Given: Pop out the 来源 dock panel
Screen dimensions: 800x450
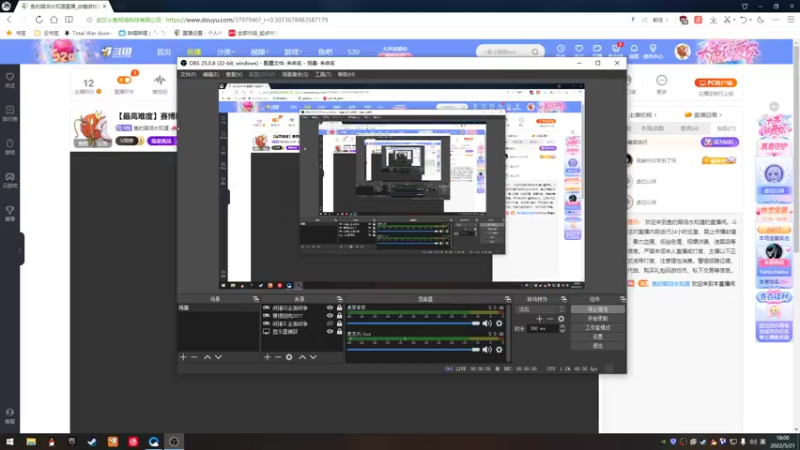Looking at the screenshot, I should (x=339, y=299).
